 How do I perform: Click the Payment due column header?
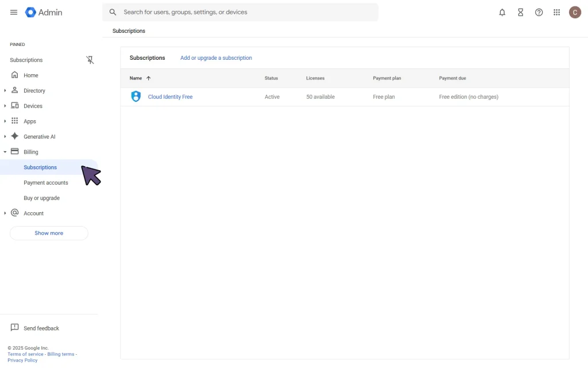[x=452, y=78]
